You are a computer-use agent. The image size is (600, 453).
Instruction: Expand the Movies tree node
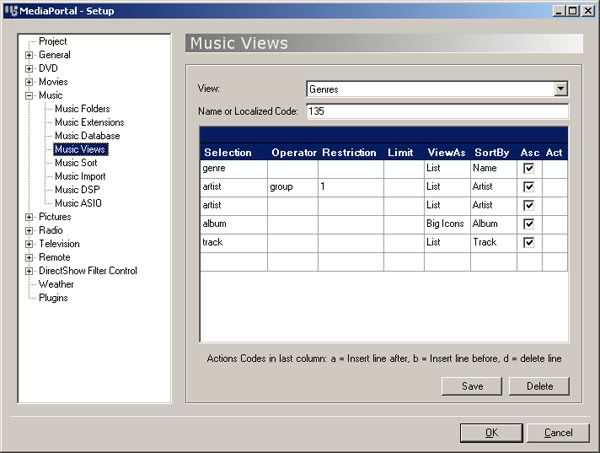29,82
